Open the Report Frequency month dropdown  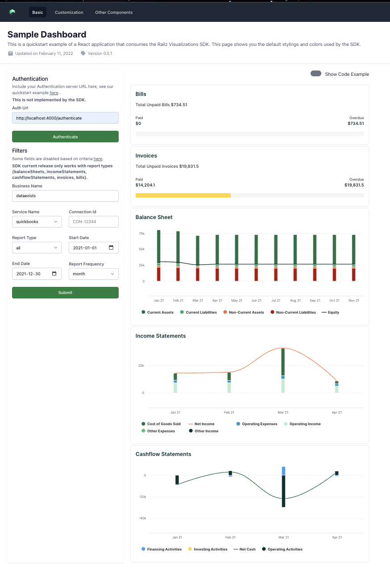94,273
